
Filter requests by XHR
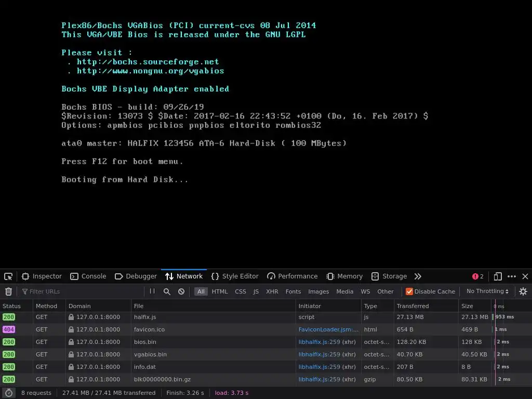272,291
